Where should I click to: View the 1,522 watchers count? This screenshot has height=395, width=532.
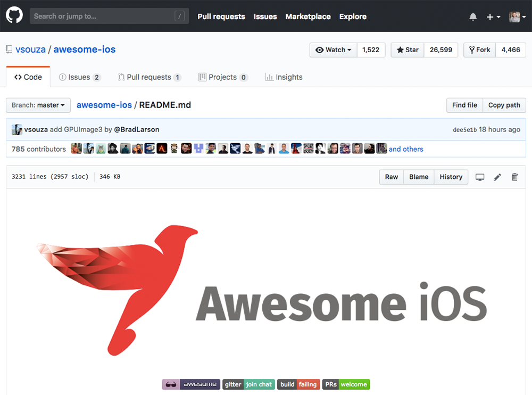(370, 50)
